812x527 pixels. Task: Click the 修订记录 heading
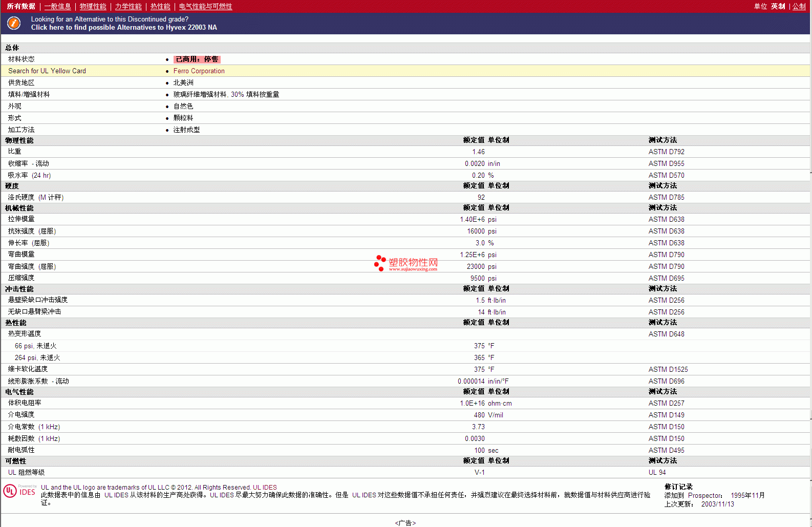click(678, 487)
